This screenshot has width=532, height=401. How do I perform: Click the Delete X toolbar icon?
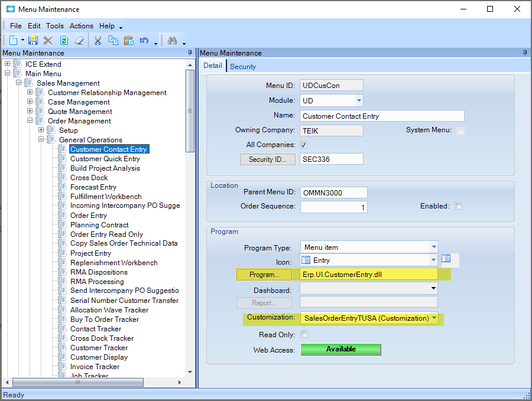[48, 41]
